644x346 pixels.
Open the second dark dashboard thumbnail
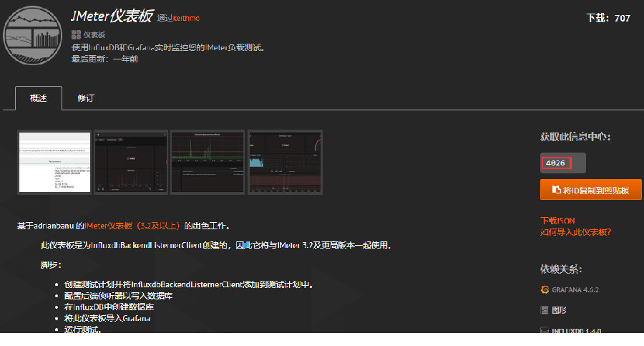(x=131, y=162)
